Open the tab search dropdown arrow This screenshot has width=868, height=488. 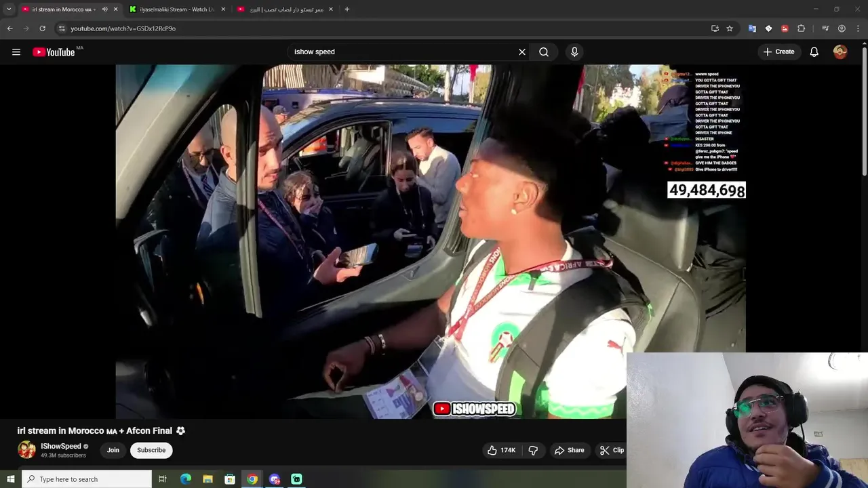pos(9,9)
